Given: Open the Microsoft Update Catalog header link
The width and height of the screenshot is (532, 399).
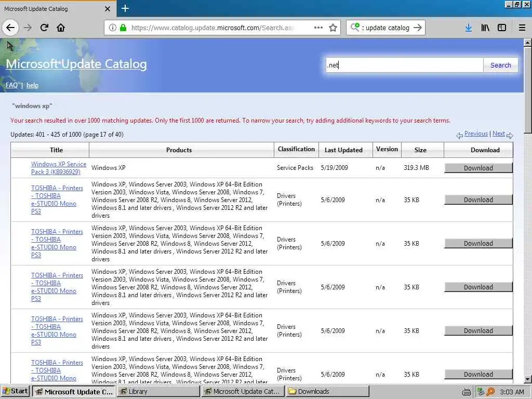Looking at the screenshot, I should (x=76, y=64).
